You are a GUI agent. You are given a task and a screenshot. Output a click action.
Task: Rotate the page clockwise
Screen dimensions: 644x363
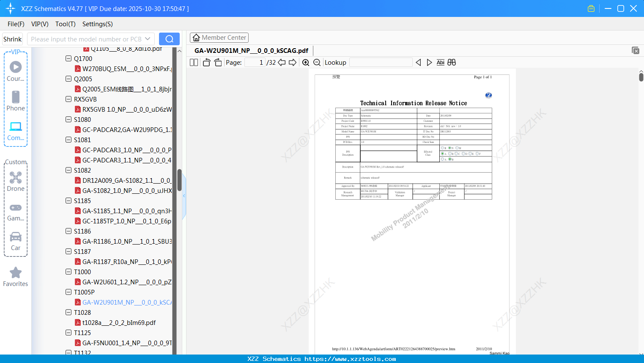(x=218, y=63)
